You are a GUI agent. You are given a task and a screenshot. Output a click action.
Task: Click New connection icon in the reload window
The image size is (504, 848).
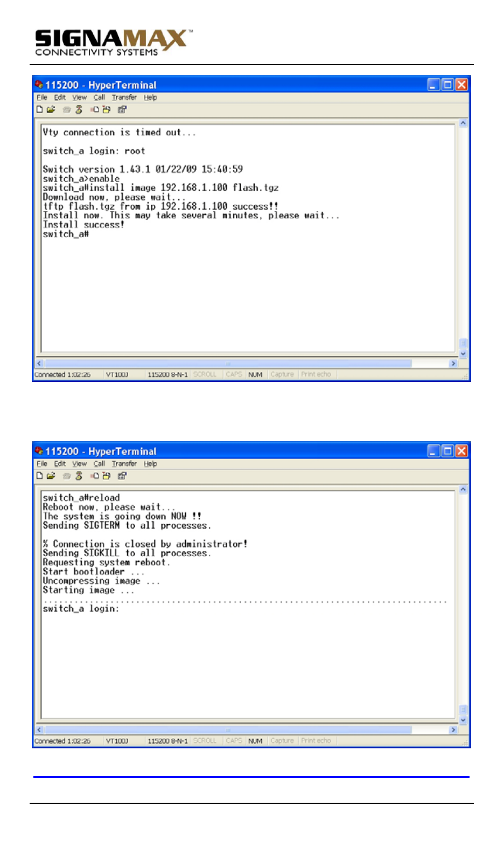40,476
